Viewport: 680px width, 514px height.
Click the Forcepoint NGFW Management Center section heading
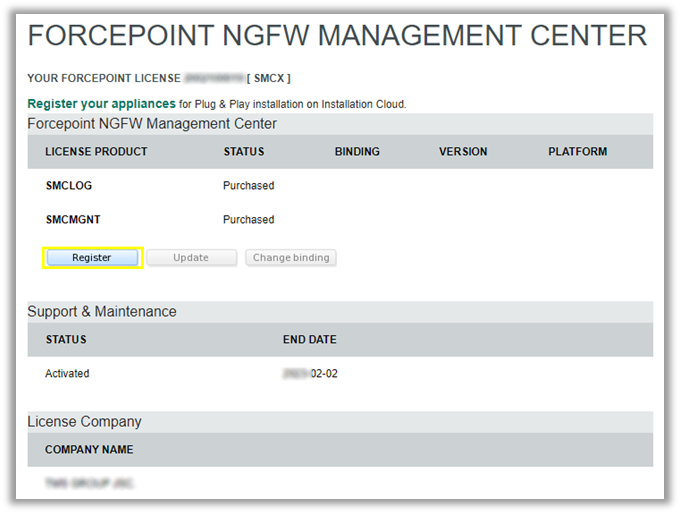(152, 124)
